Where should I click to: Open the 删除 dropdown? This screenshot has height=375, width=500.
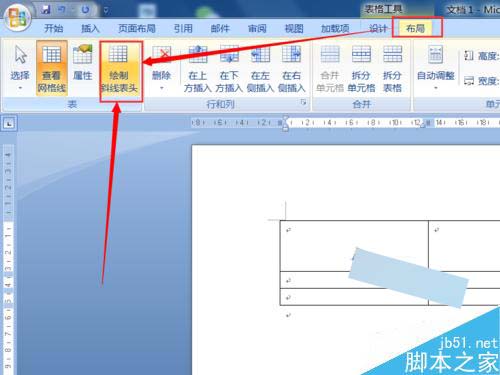click(x=161, y=68)
